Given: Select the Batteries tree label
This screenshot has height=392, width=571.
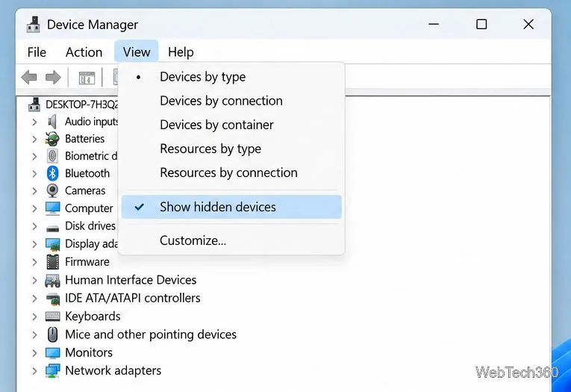Looking at the screenshot, I should tap(85, 139).
